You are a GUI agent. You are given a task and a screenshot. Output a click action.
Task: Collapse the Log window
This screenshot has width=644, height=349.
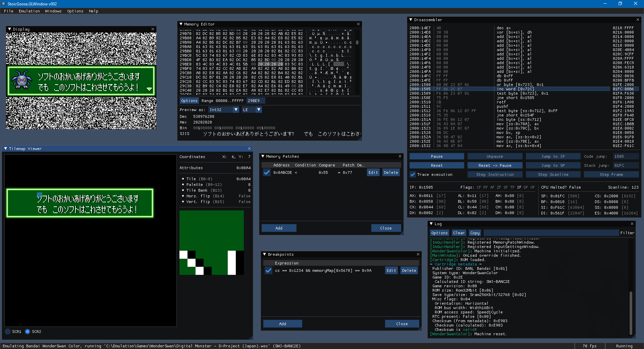point(431,224)
